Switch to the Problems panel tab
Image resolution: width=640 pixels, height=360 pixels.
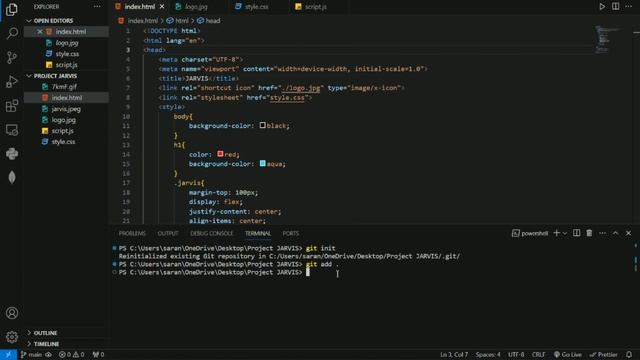coord(132,233)
